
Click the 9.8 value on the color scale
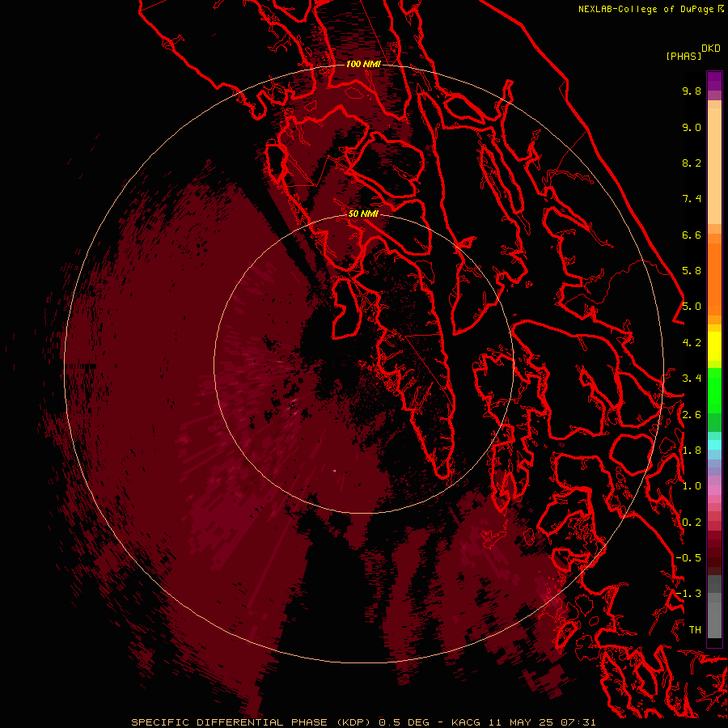(692, 91)
